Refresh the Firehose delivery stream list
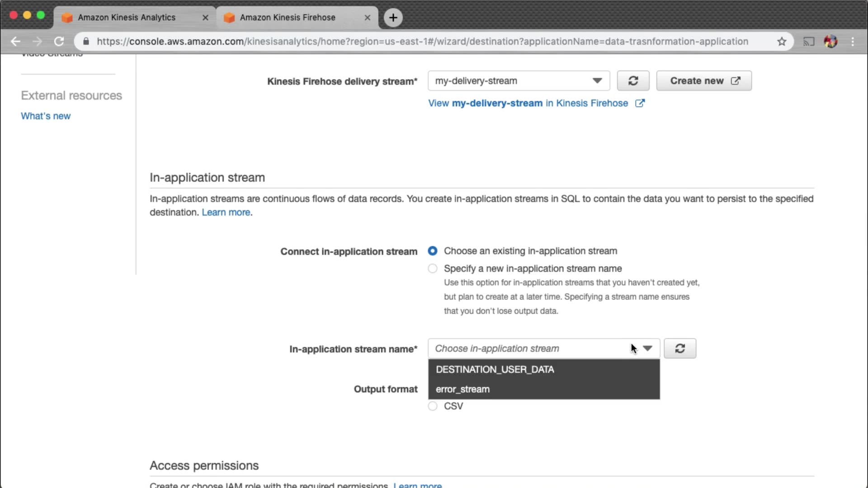The image size is (868, 488). point(633,81)
